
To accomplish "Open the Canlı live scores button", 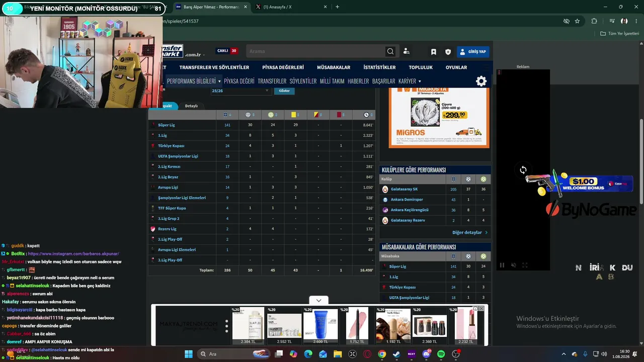I will pos(226,51).
